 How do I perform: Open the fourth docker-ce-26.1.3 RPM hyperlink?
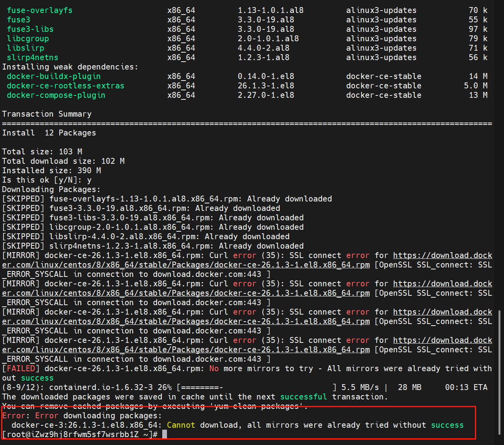click(x=442, y=340)
